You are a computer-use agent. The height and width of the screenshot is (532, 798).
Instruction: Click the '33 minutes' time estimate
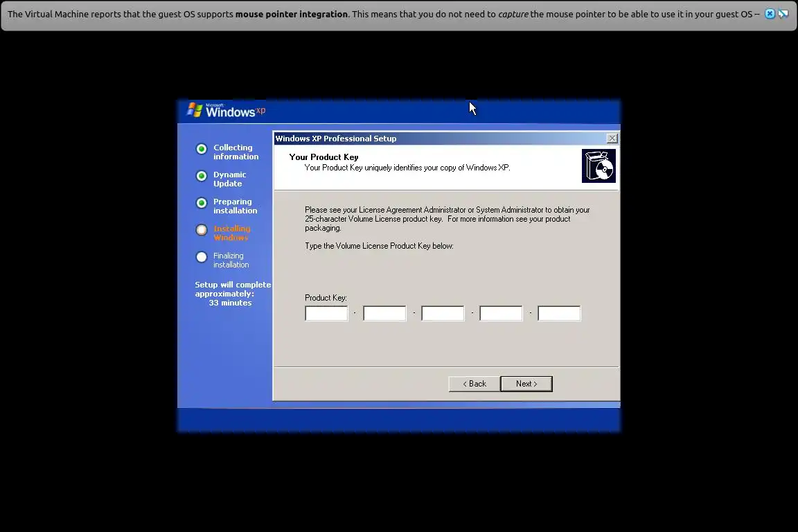click(x=230, y=303)
